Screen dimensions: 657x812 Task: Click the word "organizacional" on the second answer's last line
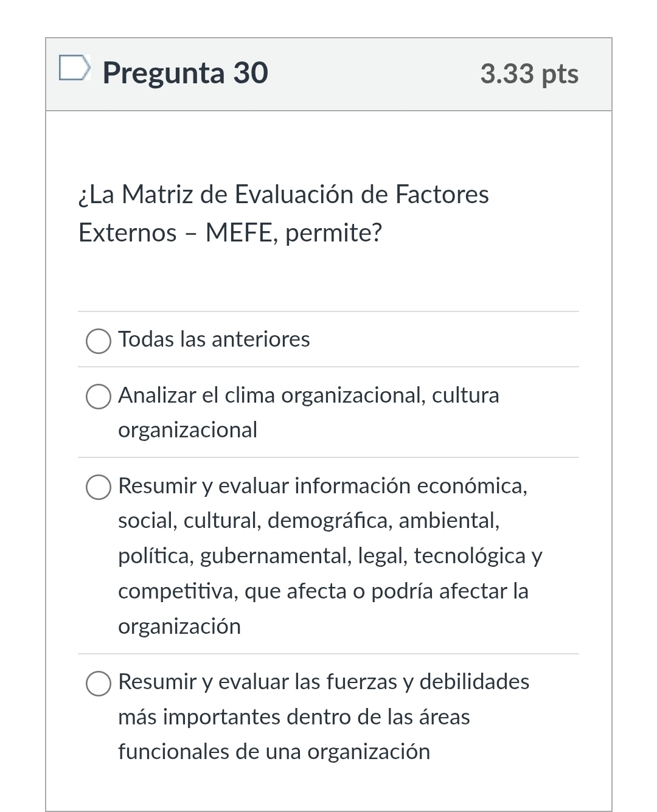coord(187,430)
